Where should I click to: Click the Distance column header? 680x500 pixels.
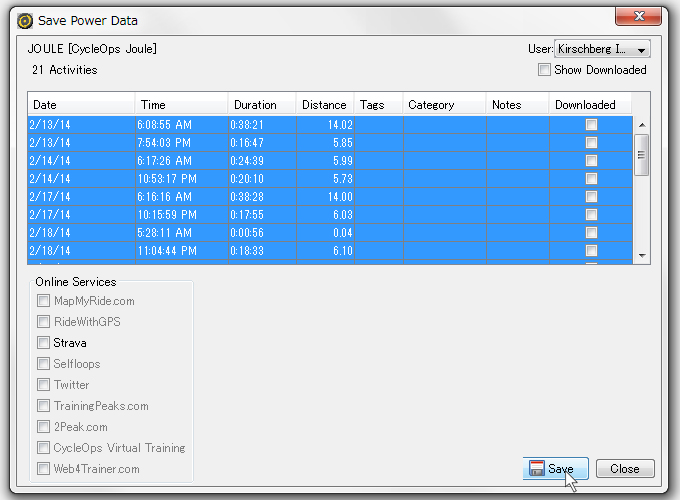(324, 105)
